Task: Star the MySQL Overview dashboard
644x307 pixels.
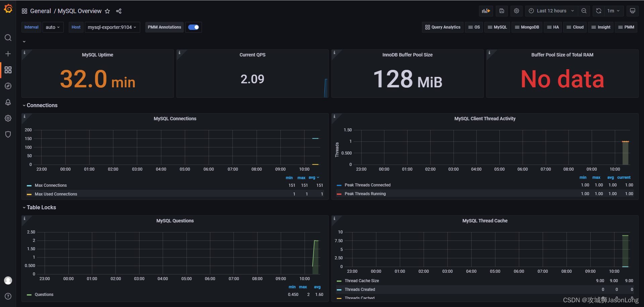Action: [107, 11]
